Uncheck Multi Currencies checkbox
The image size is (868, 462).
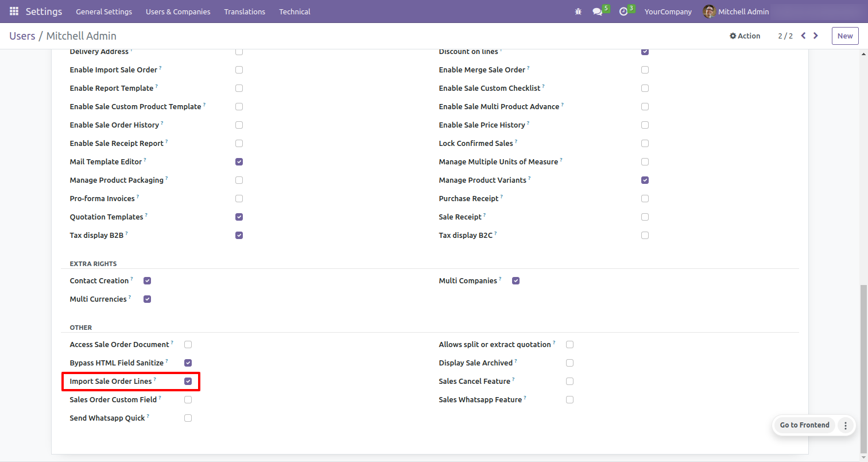point(147,299)
